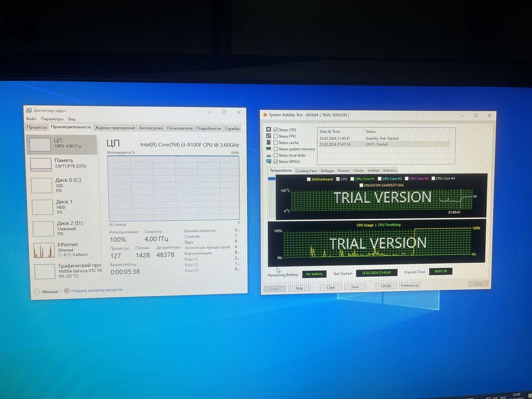Collapse details with the Меньше chevron
Screen dimensions: 532x399
click(37, 292)
